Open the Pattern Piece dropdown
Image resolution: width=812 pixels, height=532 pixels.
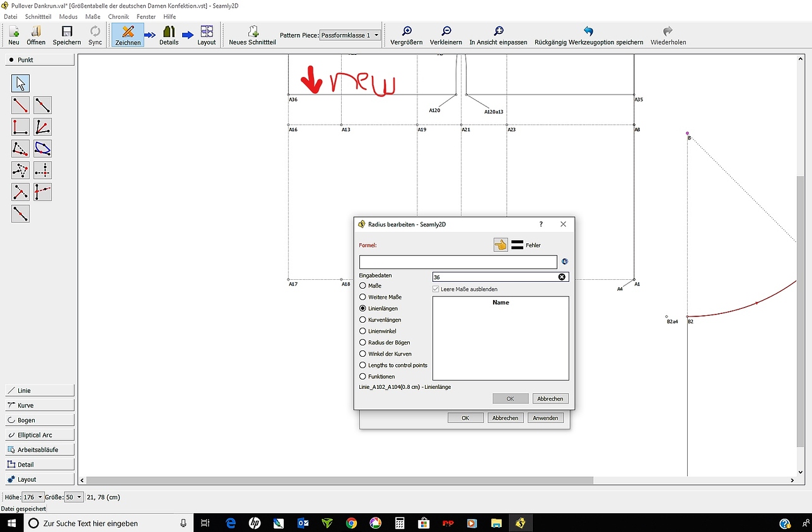[349, 35]
